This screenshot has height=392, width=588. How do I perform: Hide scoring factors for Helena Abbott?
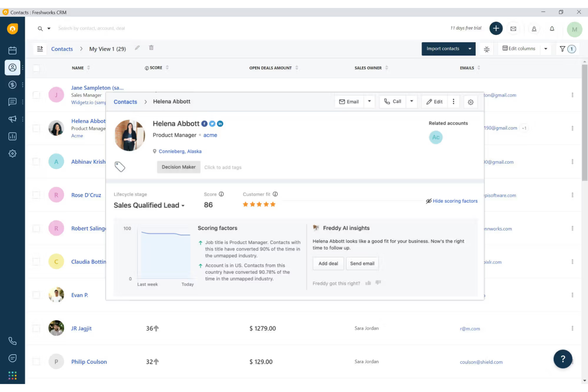(x=452, y=201)
